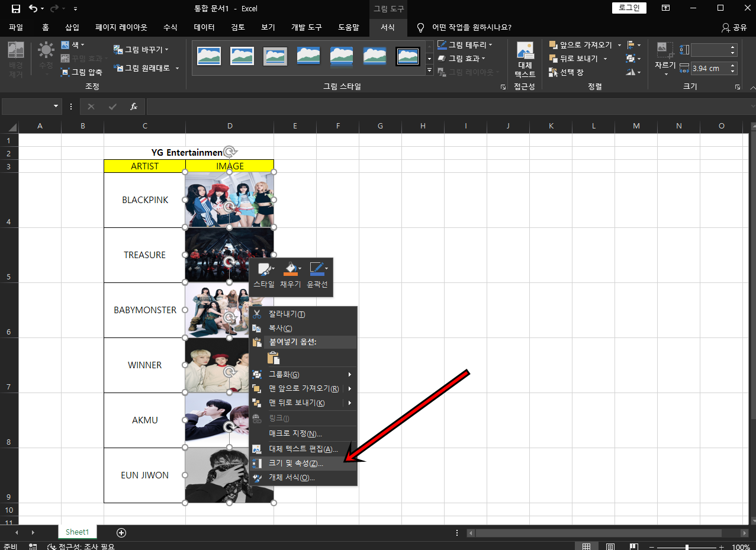Click 윤곽선 outline in mini toolbar
This screenshot has height=550, width=756.
click(x=318, y=276)
